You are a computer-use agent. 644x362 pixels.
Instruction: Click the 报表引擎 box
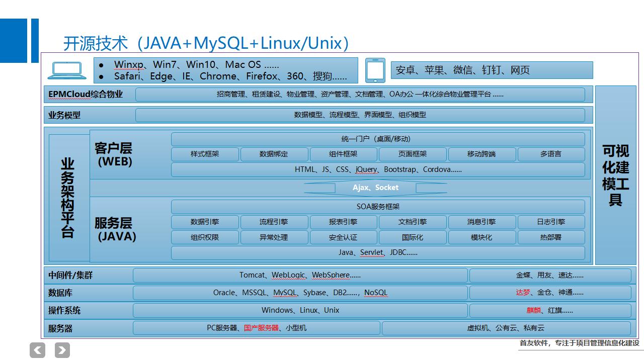[x=343, y=222]
